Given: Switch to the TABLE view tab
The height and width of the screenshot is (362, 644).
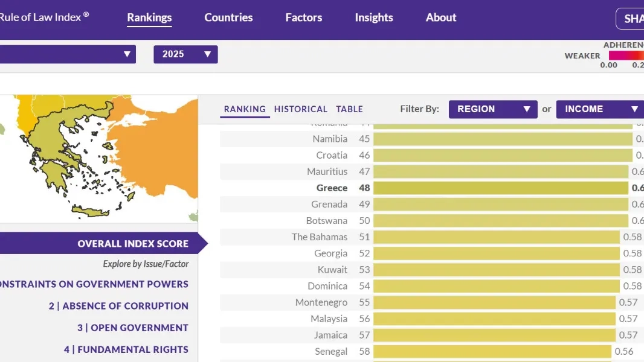Looking at the screenshot, I should pyautogui.click(x=349, y=109).
